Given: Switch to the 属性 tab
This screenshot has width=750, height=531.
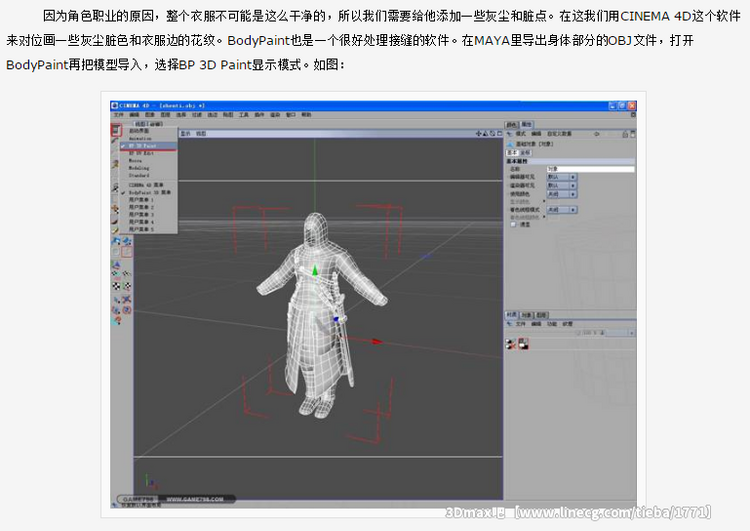Looking at the screenshot, I should [x=526, y=124].
